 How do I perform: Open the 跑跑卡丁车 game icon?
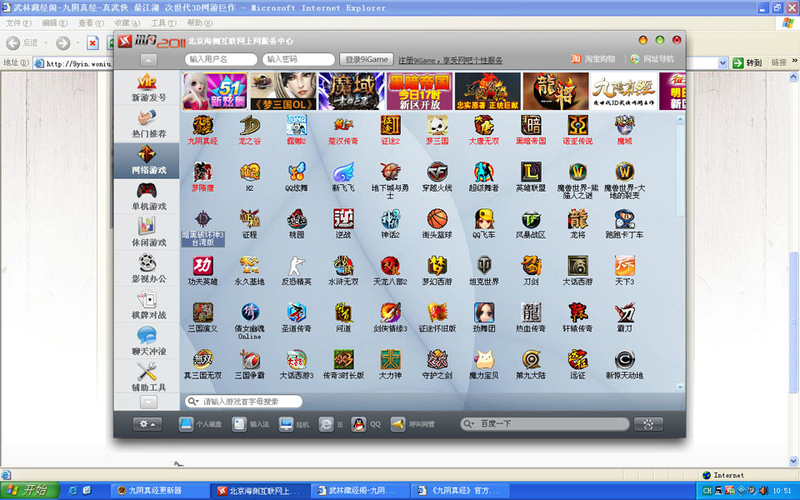624,219
